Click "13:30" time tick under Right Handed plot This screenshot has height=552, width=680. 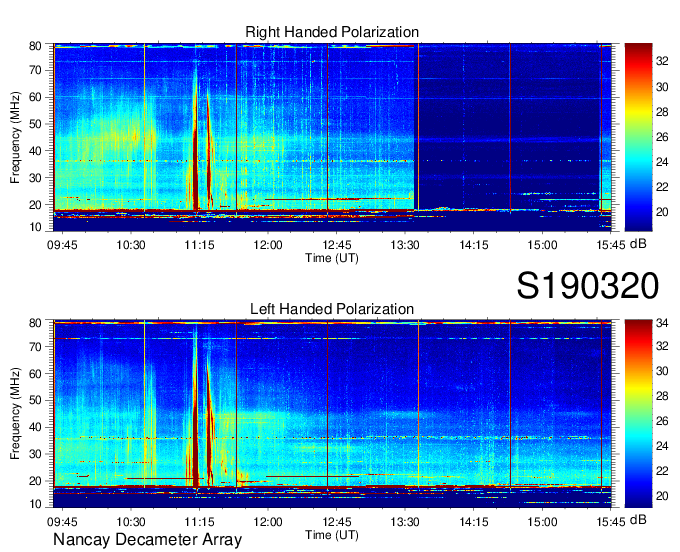click(x=405, y=245)
